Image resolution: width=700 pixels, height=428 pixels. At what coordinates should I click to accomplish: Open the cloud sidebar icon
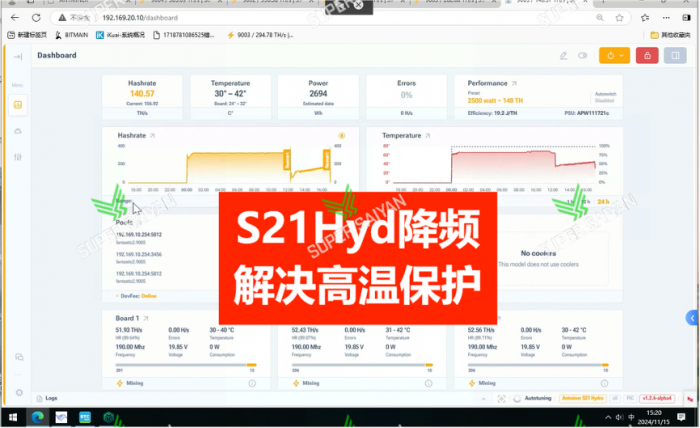18,131
